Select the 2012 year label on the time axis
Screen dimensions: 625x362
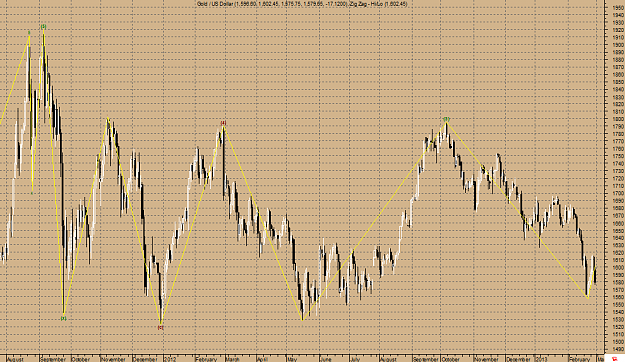tap(170, 359)
